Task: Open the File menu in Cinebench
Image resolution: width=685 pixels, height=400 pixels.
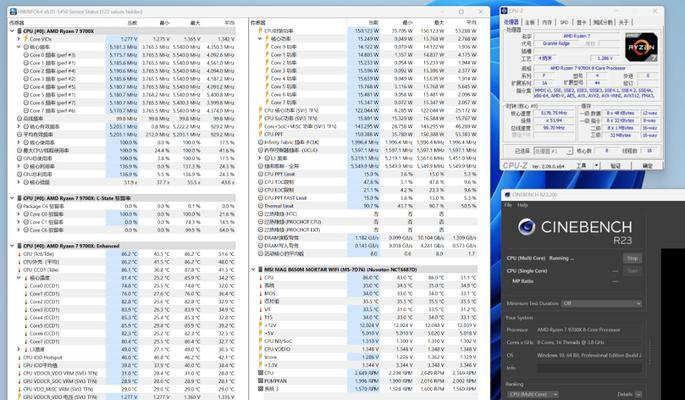Action: [508, 205]
